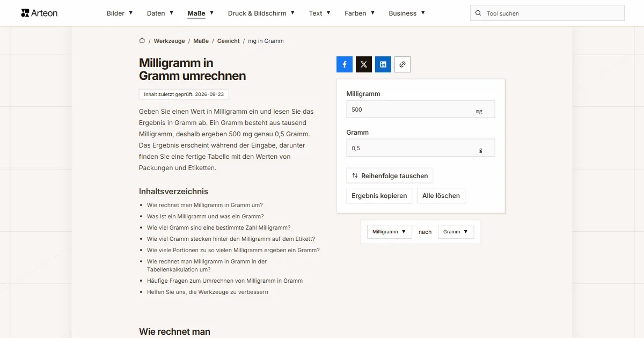Jump to 'Helfen Sie uns' link
Viewport: 644px width, 338px height.
coord(208,292)
